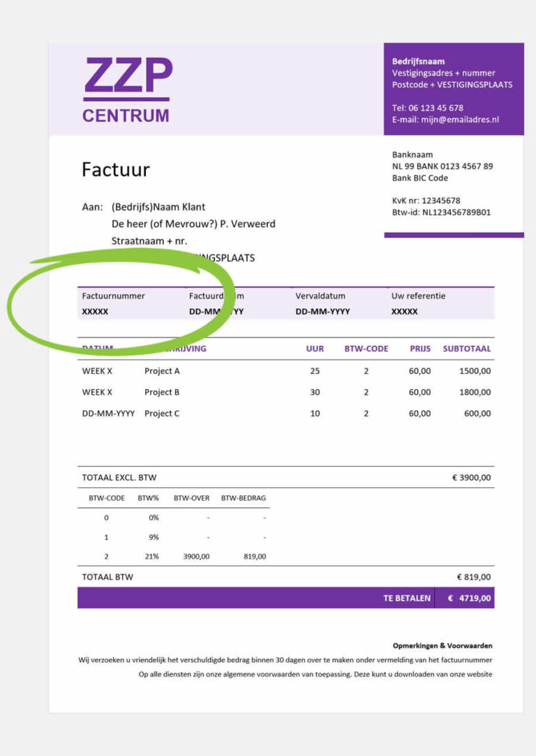The image size is (536, 756).
Task: Select the Project A row description
Action: pyautogui.click(x=162, y=371)
